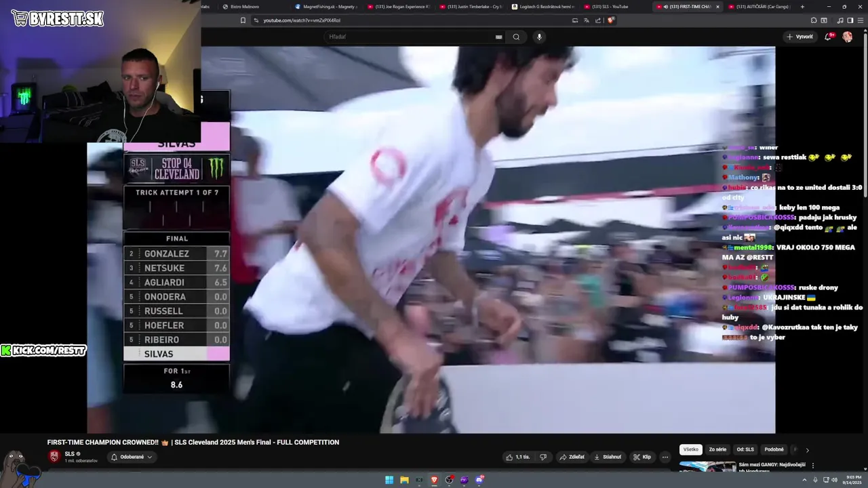Click chat message 'ruske drony'
Viewport: 868px width, 488px height.
click(x=817, y=287)
